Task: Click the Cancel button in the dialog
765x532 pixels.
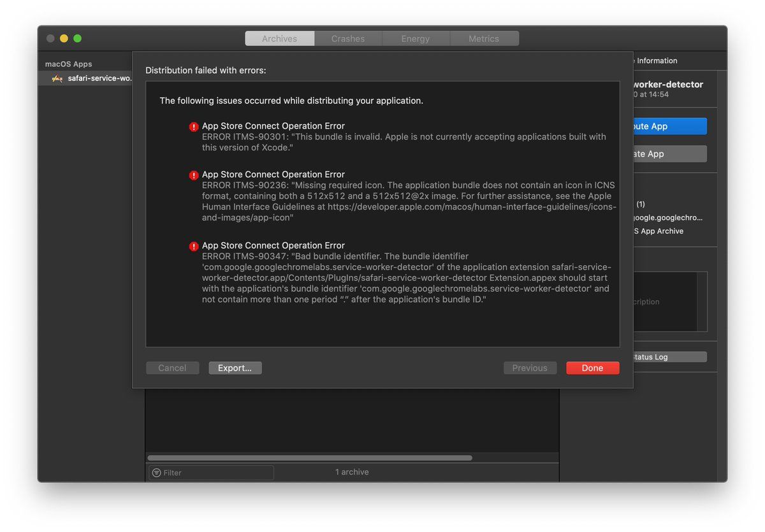Action: [x=173, y=368]
